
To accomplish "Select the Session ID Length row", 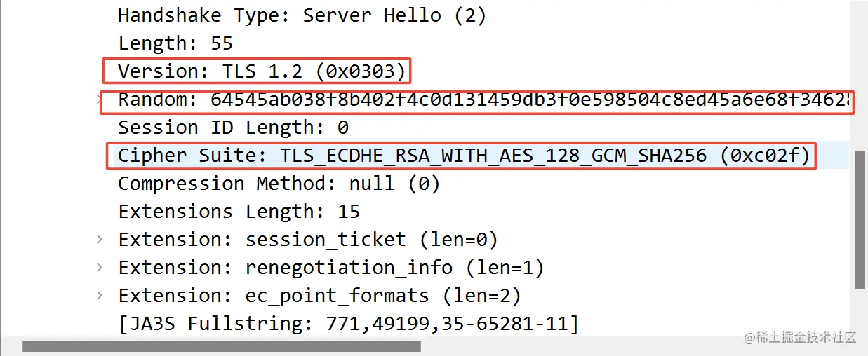I will [x=234, y=128].
